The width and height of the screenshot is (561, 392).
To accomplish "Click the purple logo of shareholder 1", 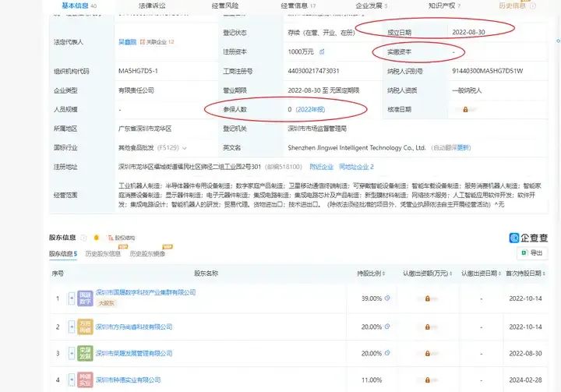I will (85, 298).
